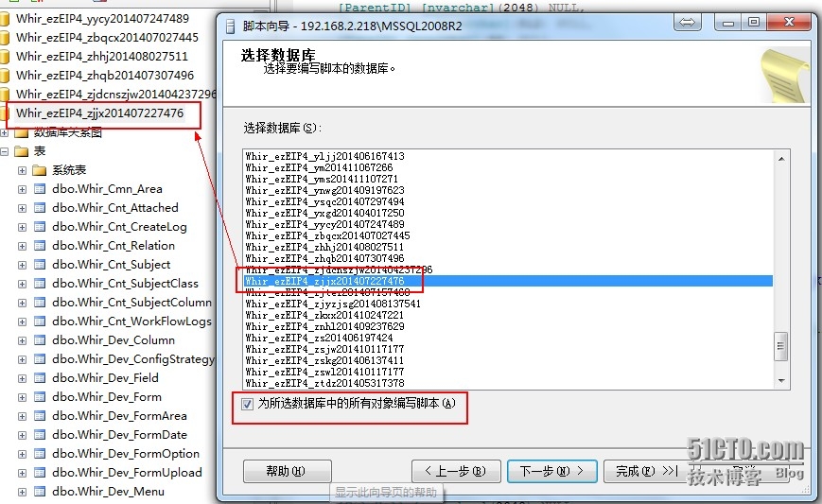Click table icon for dbo.Whir_Cnt_SubjectClass

(x=40, y=284)
